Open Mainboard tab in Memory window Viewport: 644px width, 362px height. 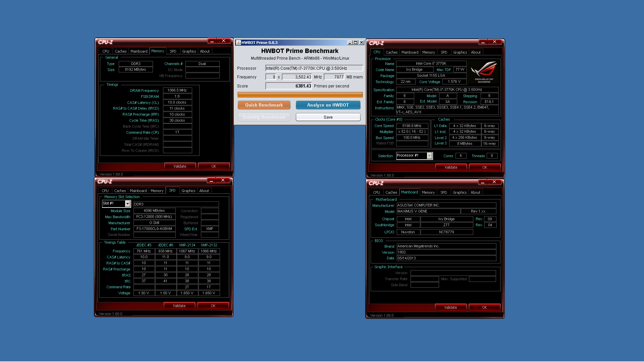click(x=139, y=51)
